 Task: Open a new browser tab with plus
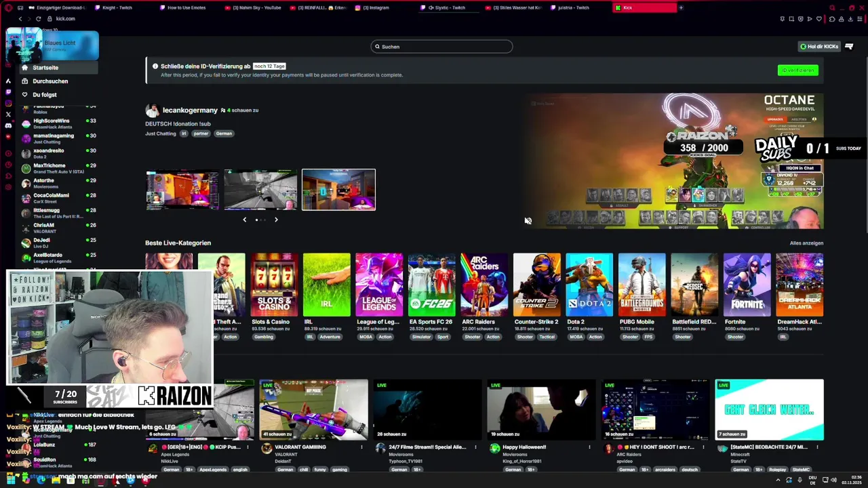(x=681, y=7)
